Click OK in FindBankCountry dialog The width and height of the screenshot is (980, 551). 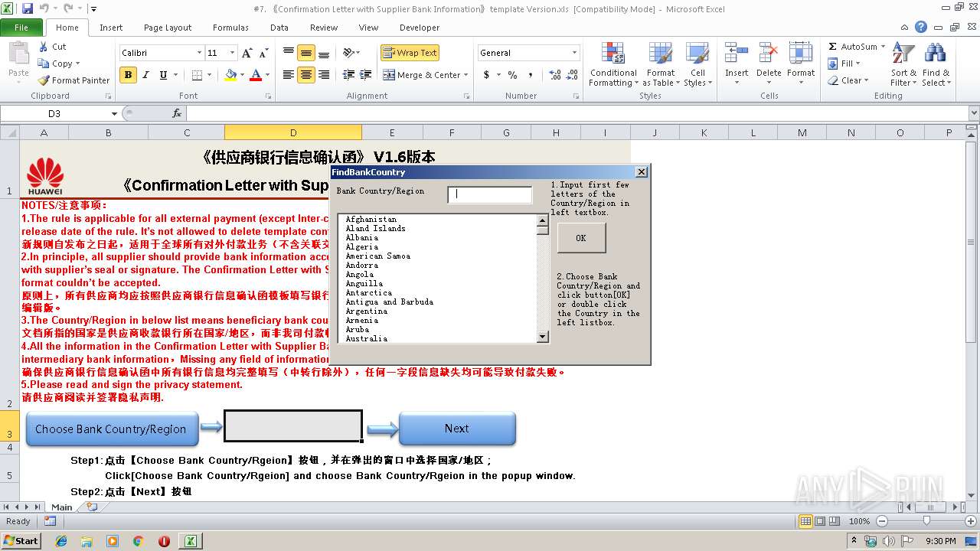(x=581, y=238)
